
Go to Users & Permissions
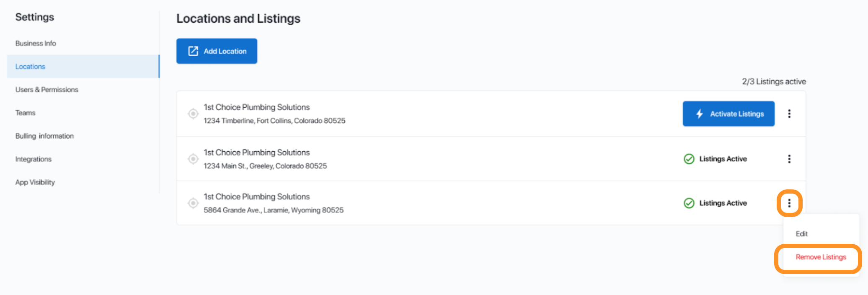click(x=46, y=90)
